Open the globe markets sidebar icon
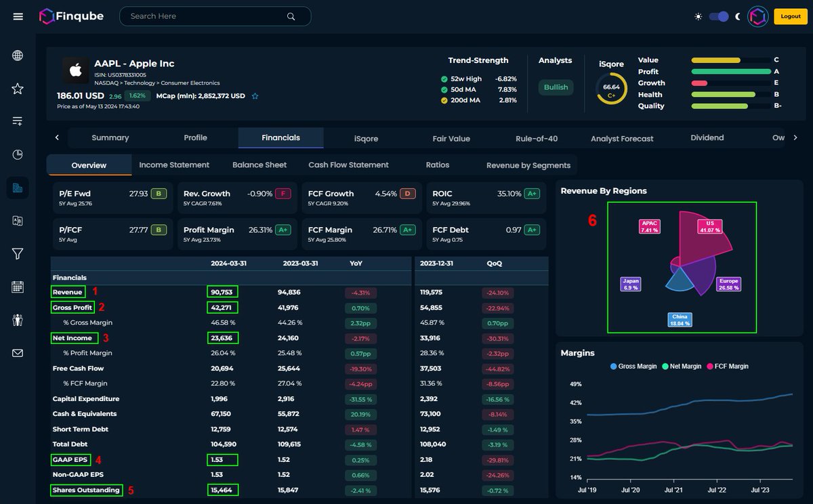This screenshot has width=813, height=504. click(x=18, y=56)
